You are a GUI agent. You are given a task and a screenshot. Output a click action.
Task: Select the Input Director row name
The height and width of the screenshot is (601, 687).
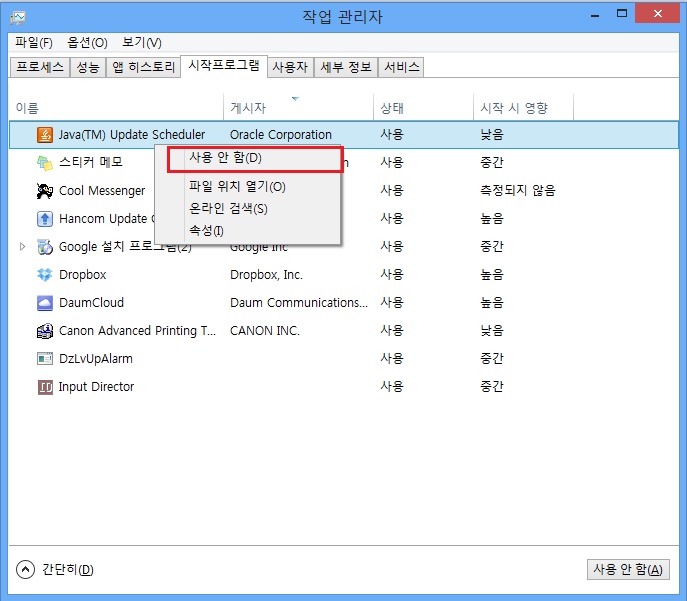[96, 387]
